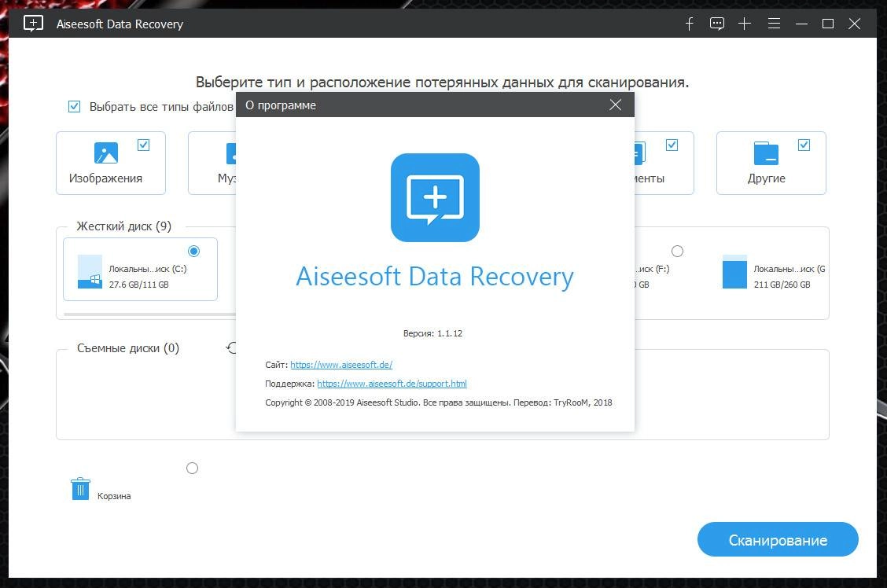Viewport: 887px width, 588px height.
Task: Click the '211 GB/260 GB' disk size text
Action: click(782, 285)
